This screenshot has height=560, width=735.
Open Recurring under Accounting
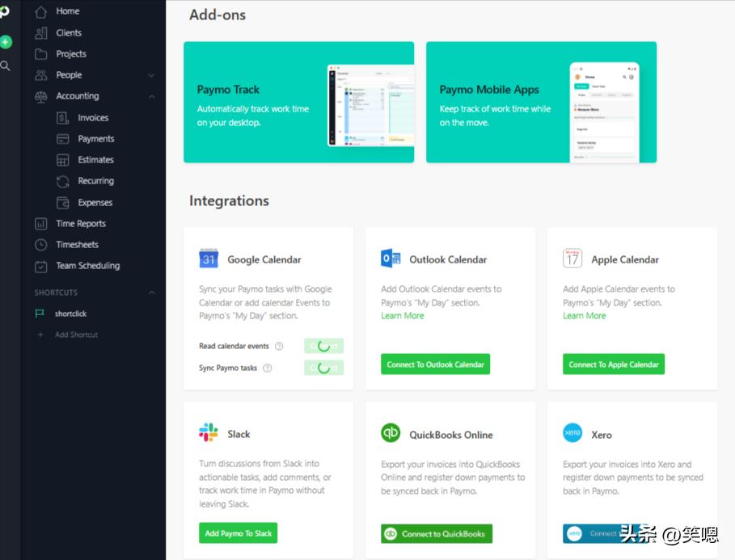tap(95, 181)
